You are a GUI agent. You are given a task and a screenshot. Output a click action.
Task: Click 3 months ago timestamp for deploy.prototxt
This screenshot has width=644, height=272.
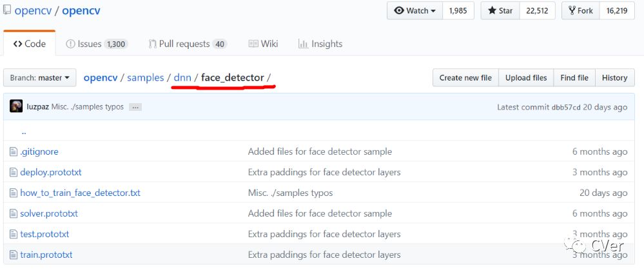[600, 172]
